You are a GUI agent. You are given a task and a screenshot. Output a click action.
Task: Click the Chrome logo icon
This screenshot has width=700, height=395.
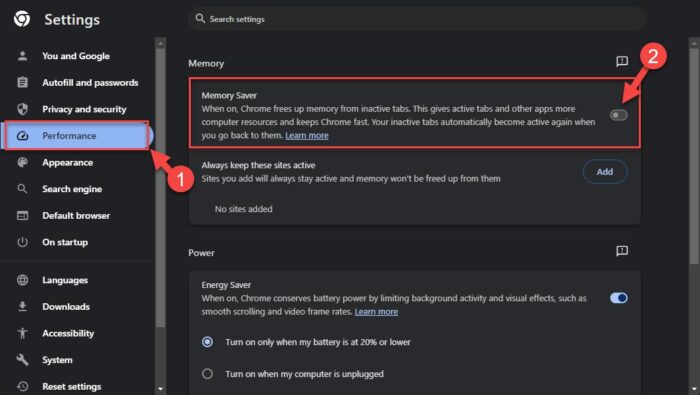click(22, 19)
